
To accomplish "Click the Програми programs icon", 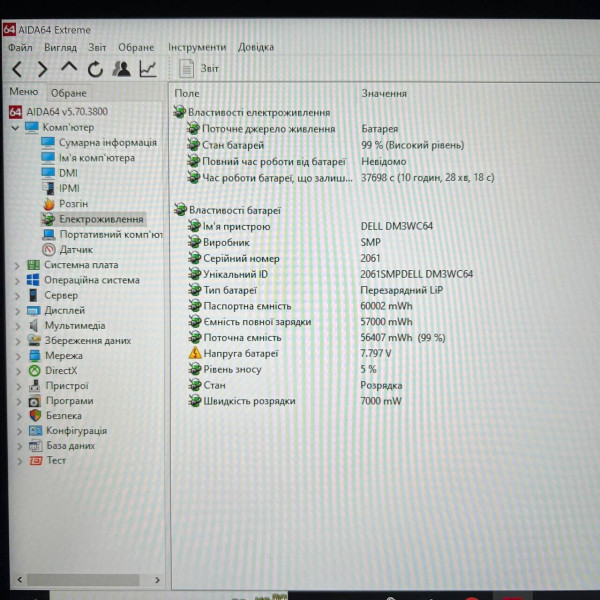I will tap(35, 401).
